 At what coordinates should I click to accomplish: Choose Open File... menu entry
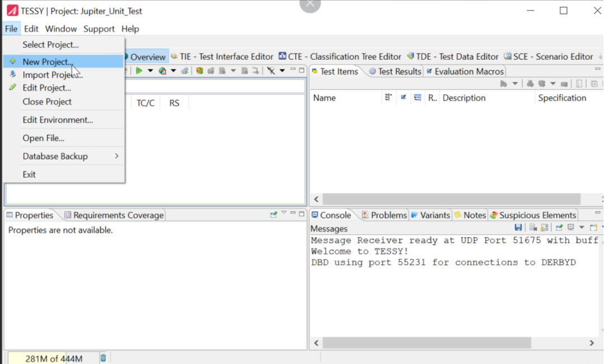[64, 138]
